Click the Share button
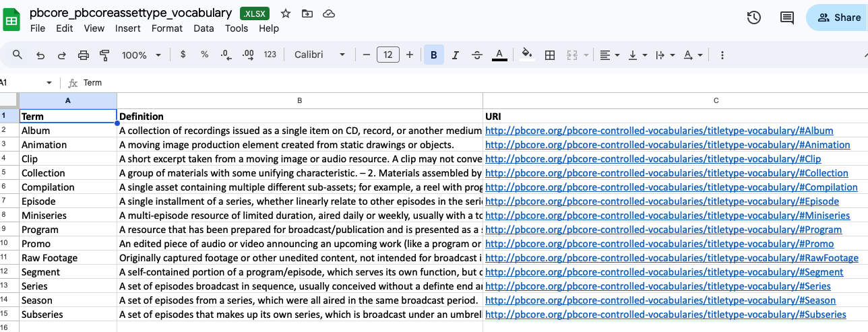This screenshot has width=868, height=332. click(839, 18)
